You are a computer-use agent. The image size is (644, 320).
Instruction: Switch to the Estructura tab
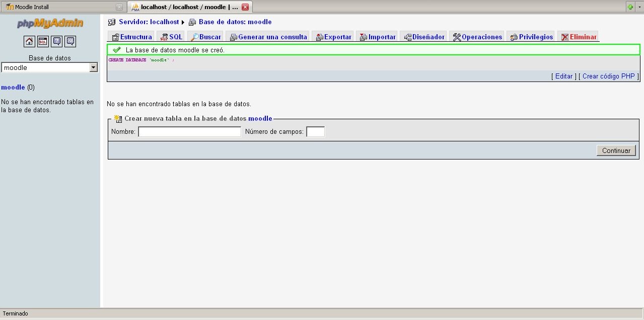(131, 37)
